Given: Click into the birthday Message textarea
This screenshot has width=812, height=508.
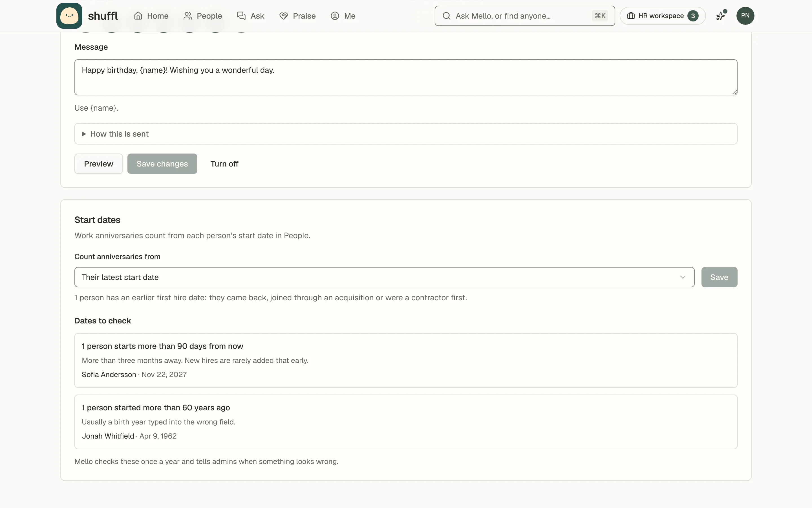Looking at the screenshot, I should point(406,77).
